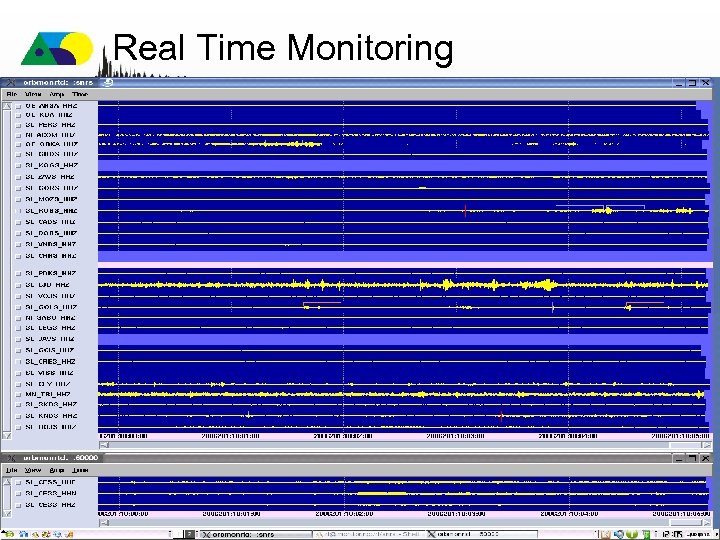This screenshot has width=720, height=540.
Task: Open File menu in the :60000 window
Action: (12, 470)
